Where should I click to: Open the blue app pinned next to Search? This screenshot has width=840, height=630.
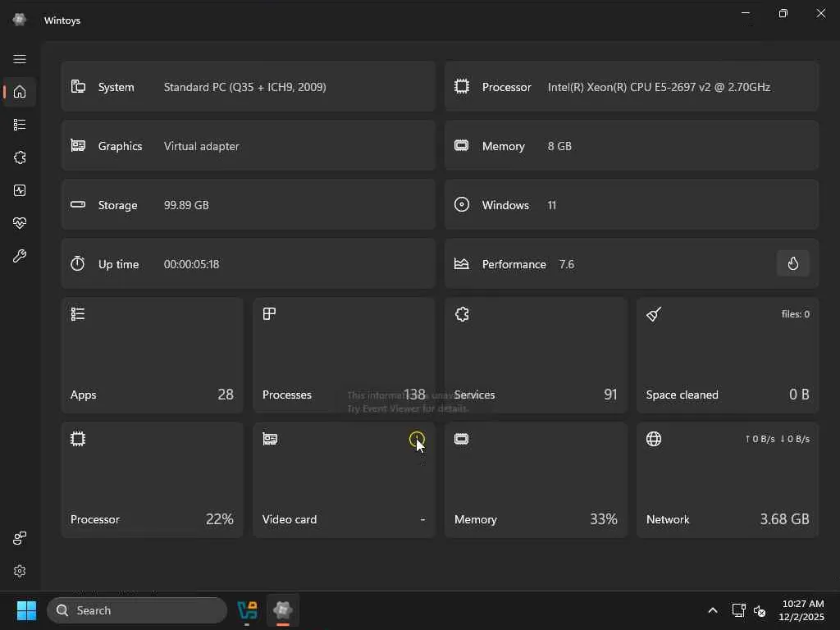[x=247, y=610]
